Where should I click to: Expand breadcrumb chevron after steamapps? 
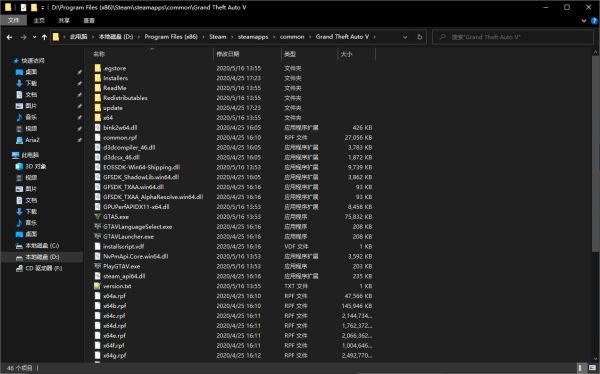(274, 37)
